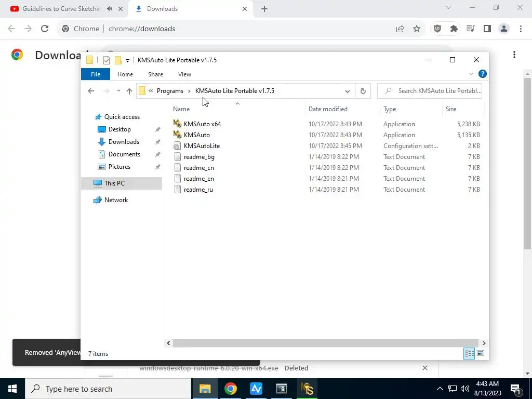
Task: Open the View ribbon tab
Action: pos(184,74)
